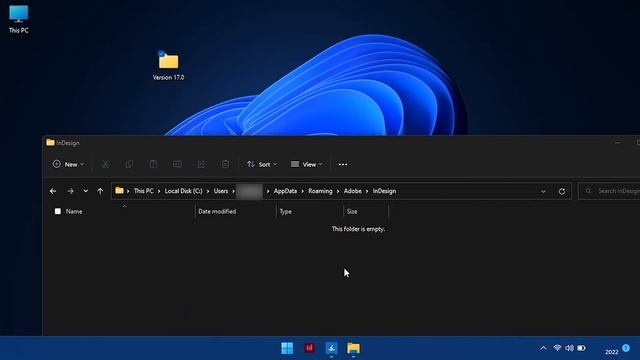The height and width of the screenshot is (360, 640).
Task: Click the InDesign title bar folder icon
Action: [50, 142]
